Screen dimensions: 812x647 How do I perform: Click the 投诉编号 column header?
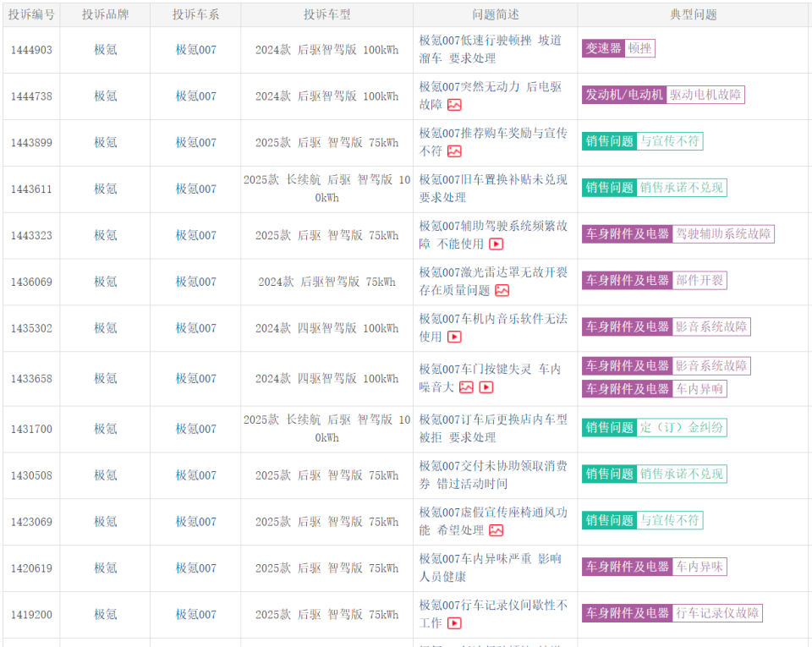(31, 14)
